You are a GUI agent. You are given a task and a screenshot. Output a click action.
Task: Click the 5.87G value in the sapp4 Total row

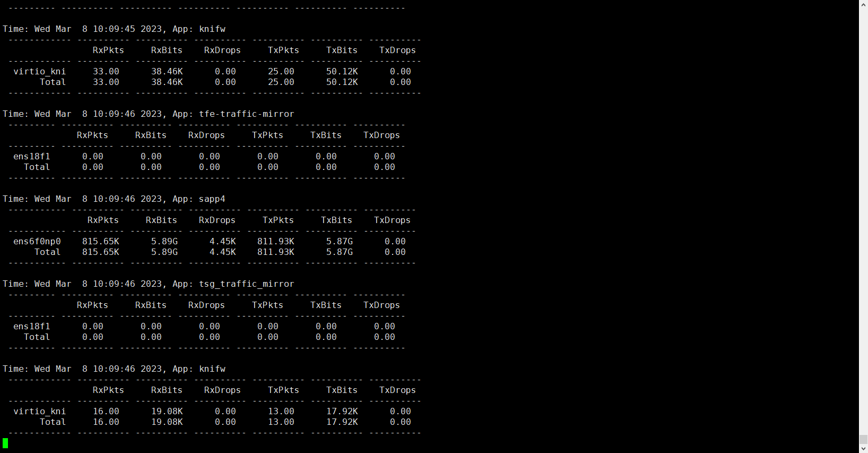[x=340, y=252]
